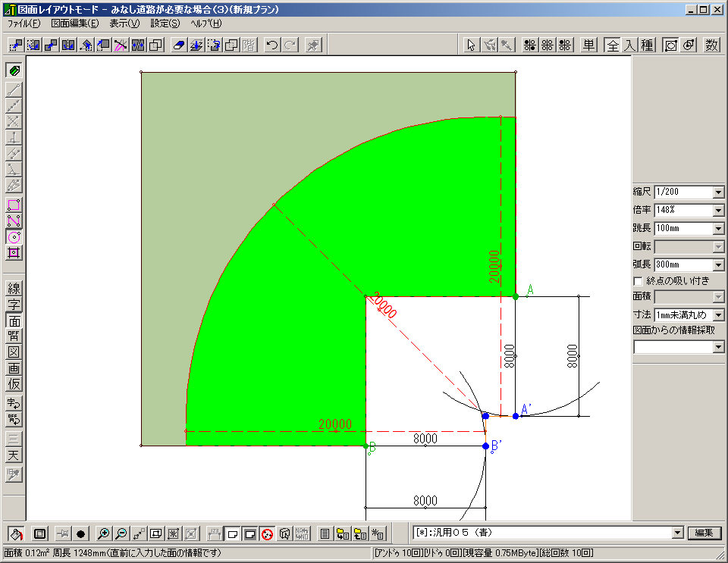Toggle the 仮 mode in left toolbar
Screen dimensions: 728x563
(14, 384)
